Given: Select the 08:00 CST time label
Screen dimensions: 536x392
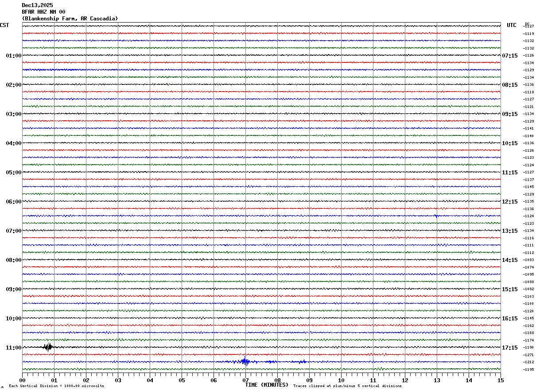Looking at the screenshot, I should coord(14,260).
